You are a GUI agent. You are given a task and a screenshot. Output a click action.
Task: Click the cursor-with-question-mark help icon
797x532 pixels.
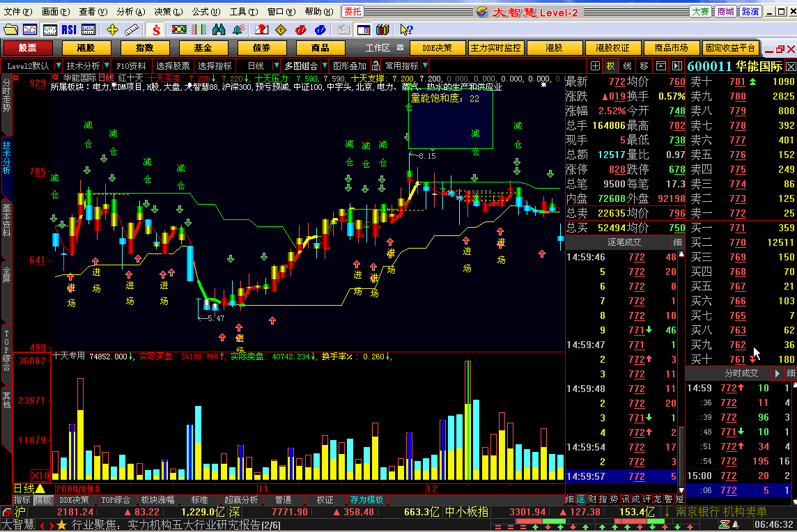click(x=405, y=30)
